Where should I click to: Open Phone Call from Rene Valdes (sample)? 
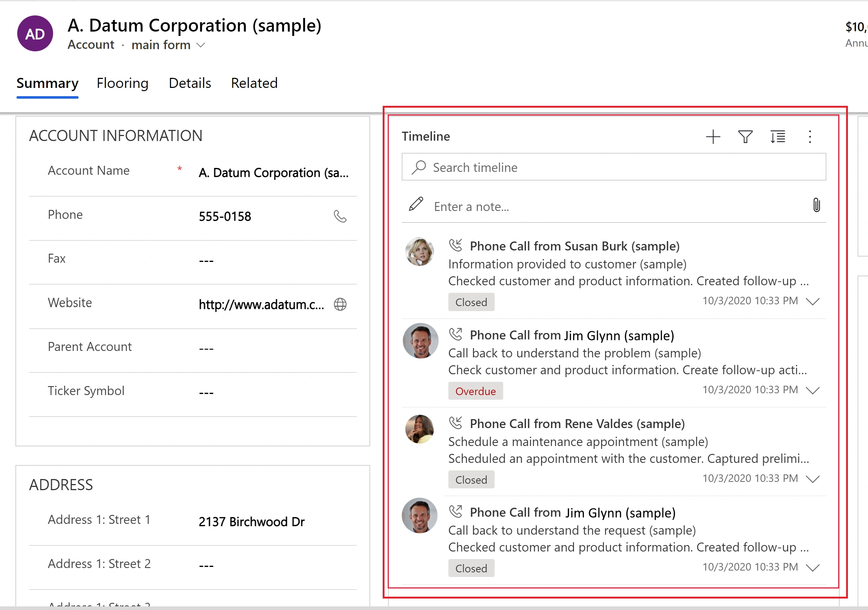(577, 424)
